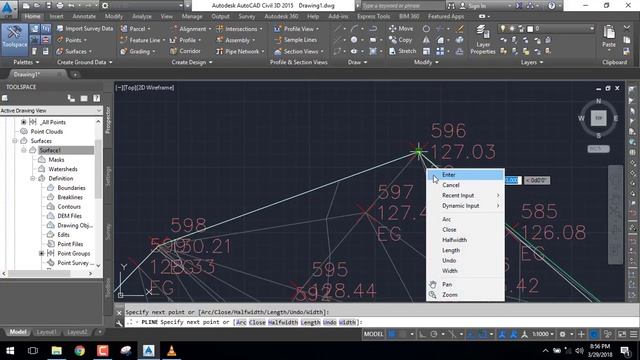Viewport: 640px width, 360px height.
Task: Toggle MODEL space in status bar
Action: pyautogui.click(x=373, y=334)
